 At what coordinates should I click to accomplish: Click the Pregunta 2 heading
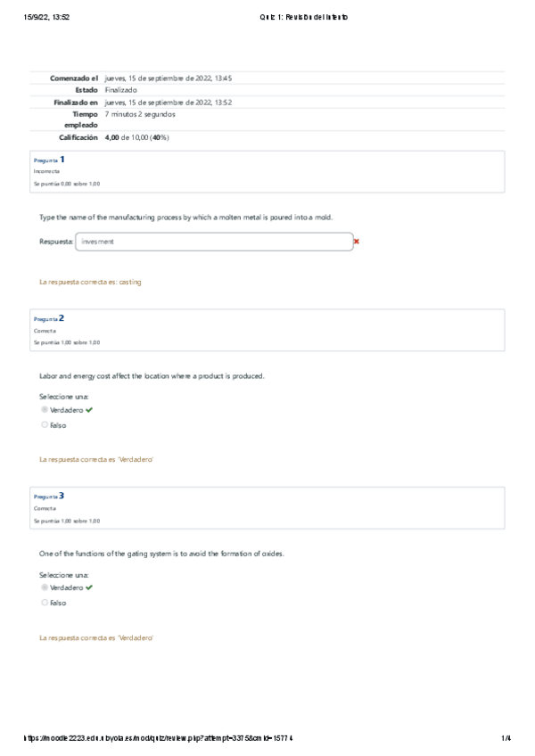(49, 318)
